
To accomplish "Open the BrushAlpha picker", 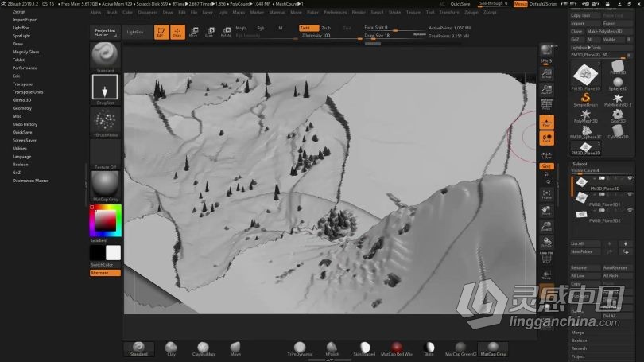I will pos(105,122).
